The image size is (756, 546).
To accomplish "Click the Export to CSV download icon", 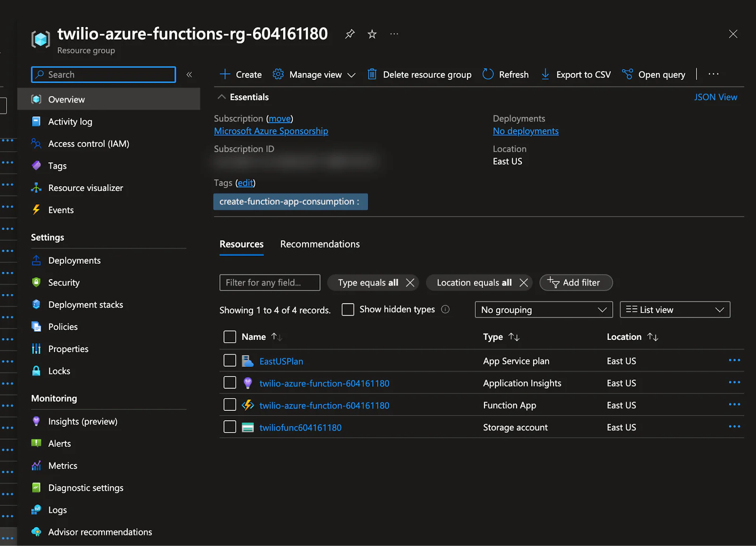I will coord(545,74).
